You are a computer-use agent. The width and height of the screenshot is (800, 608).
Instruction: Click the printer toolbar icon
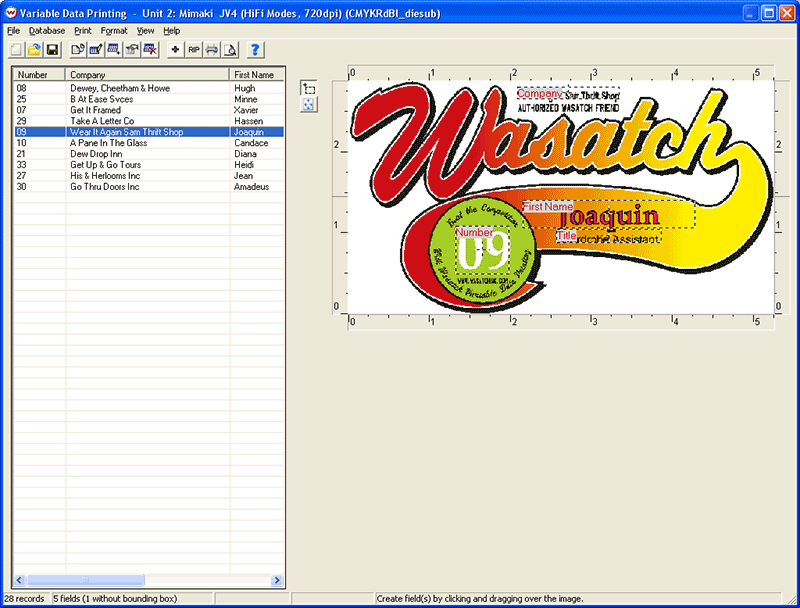(x=212, y=50)
